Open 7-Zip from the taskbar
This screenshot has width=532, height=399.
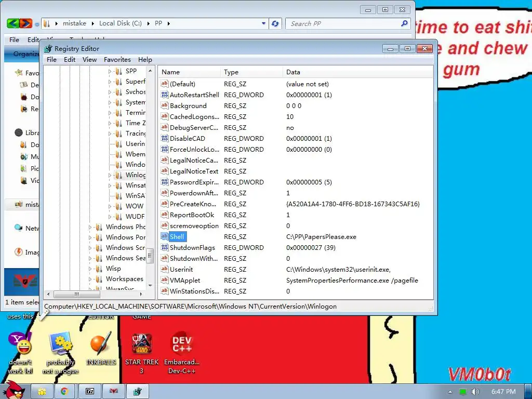click(90, 392)
